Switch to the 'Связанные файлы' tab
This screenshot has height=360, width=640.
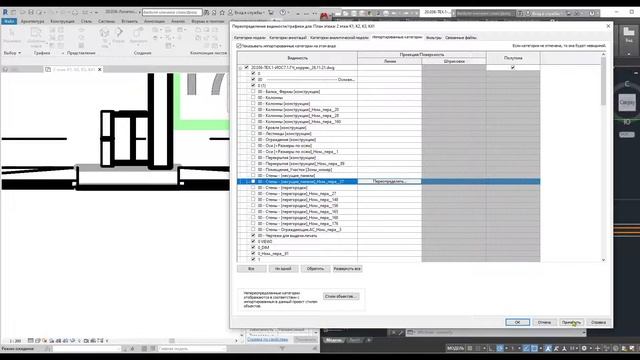click(461, 38)
